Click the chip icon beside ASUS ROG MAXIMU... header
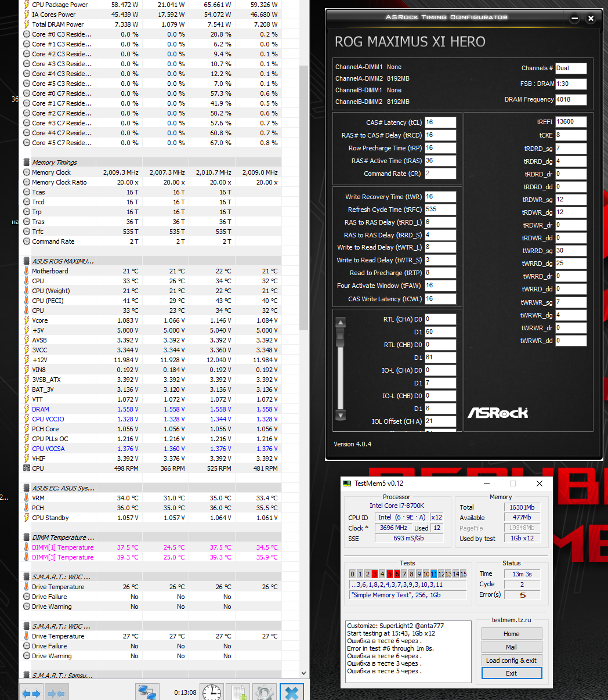This screenshot has width=608, height=700. [26, 261]
